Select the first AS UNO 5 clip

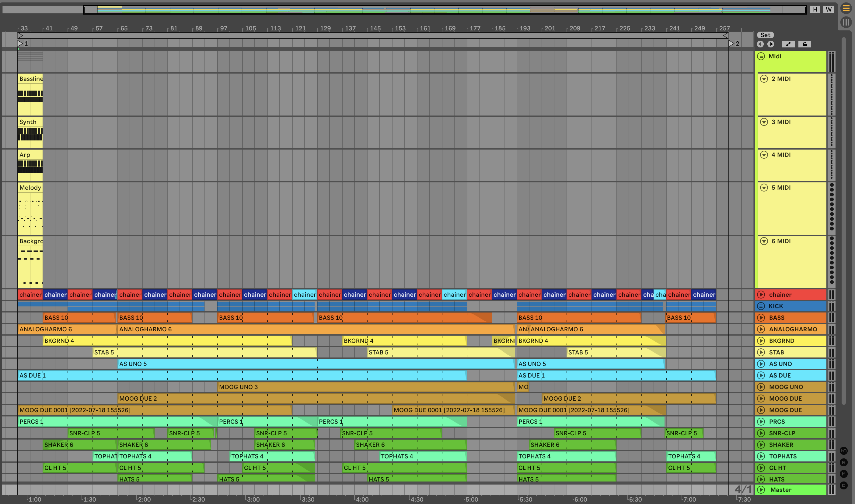click(x=316, y=364)
